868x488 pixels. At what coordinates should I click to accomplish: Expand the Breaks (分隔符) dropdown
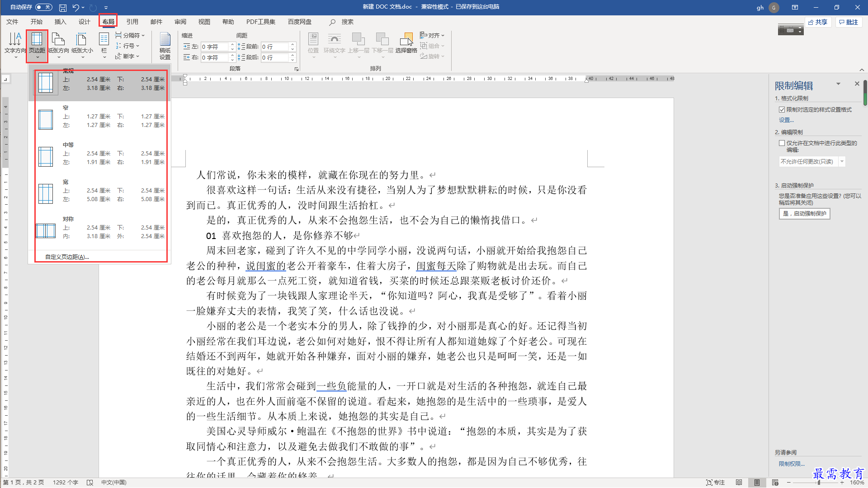[x=130, y=35]
